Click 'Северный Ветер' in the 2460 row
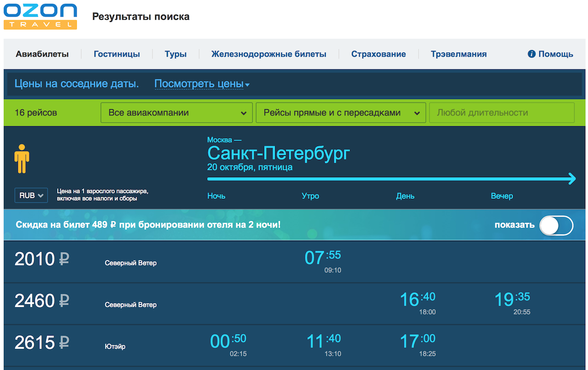Image resolution: width=588 pixels, height=370 pixels. 130,305
